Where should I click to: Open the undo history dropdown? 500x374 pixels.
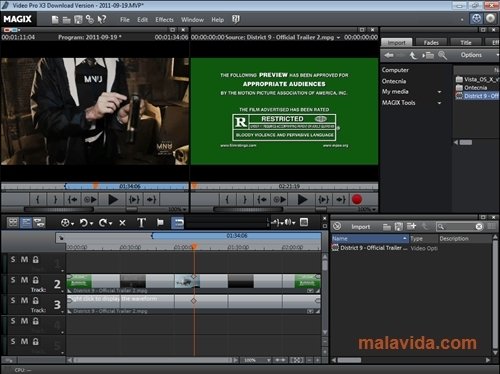coord(91,223)
